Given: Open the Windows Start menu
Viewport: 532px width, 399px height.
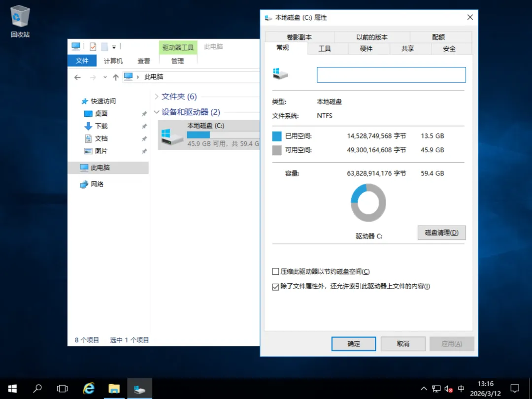Looking at the screenshot, I should (12, 389).
